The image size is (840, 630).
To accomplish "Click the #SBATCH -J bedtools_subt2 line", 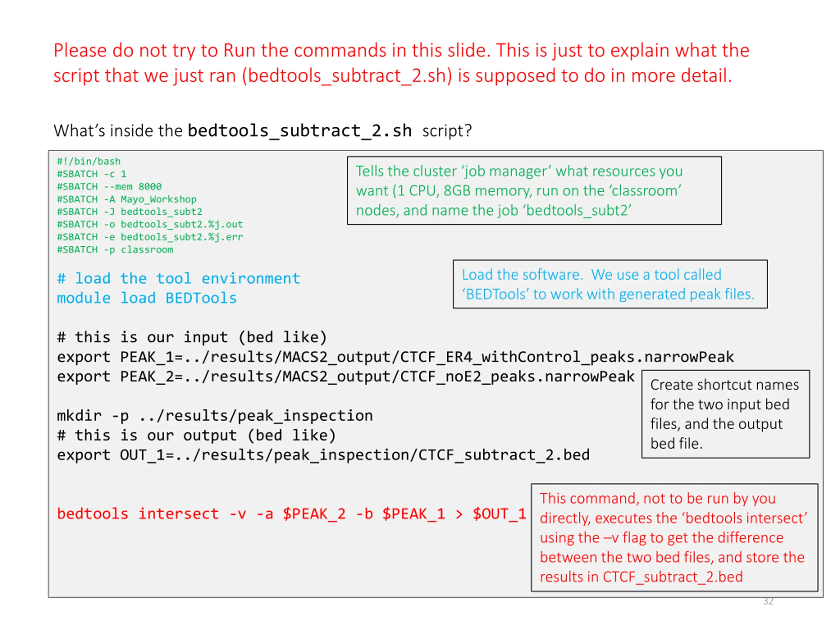I will tap(130, 212).
